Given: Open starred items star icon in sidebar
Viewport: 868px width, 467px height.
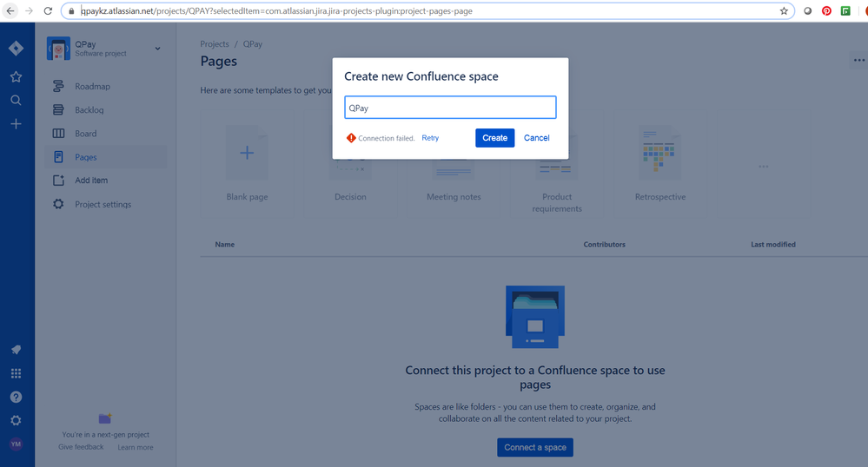Looking at the screenshot, I should pos(16,77).
